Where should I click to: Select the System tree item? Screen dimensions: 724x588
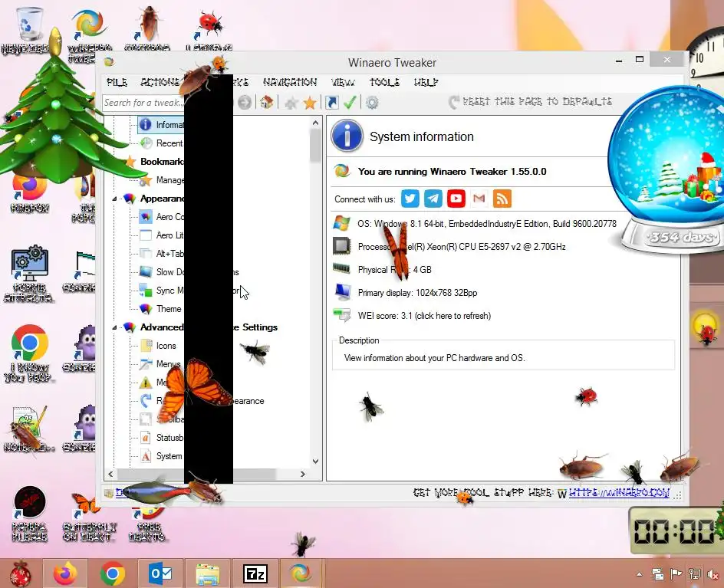[x=169, y=456]
